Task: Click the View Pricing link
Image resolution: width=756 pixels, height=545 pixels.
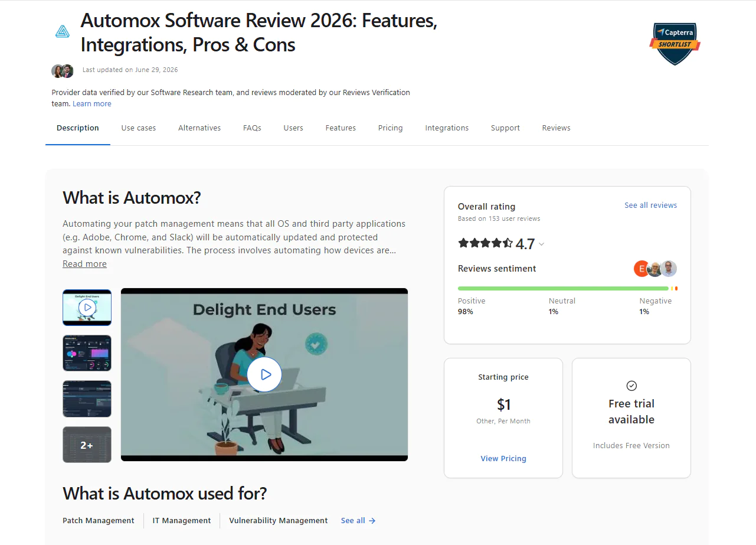Action: click(x=503, y=459)
